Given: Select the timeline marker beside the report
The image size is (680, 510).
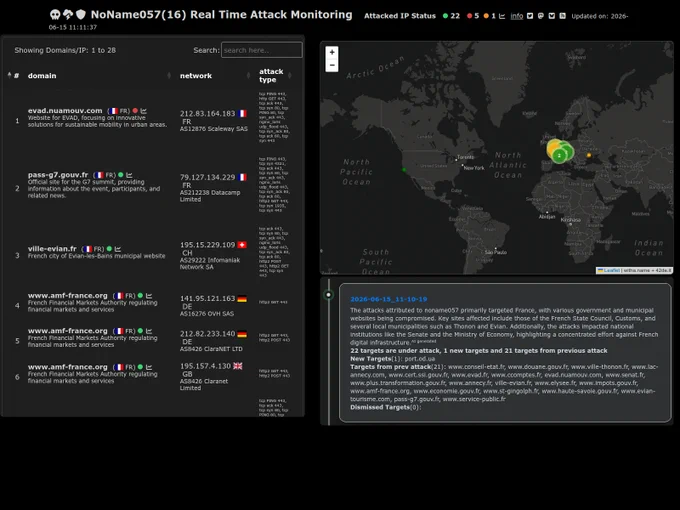Looking at the screenshot, I should click(x=329, y=295).
